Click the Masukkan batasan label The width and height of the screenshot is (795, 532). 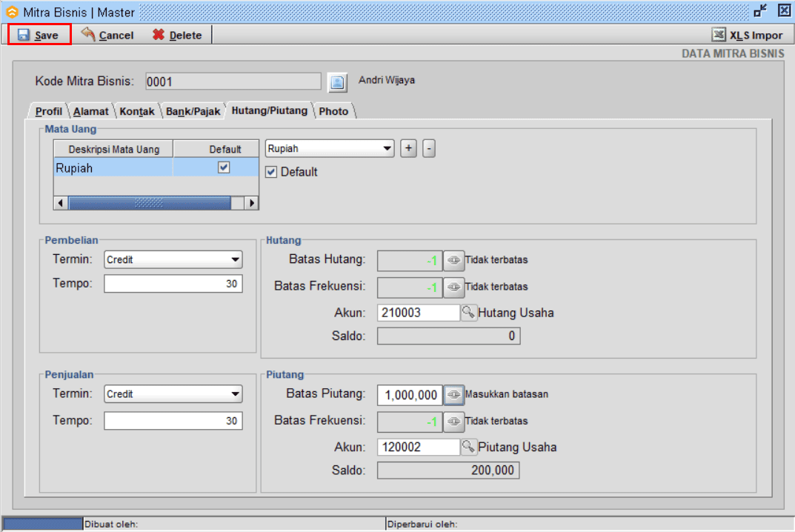pyautogui.click(x=507, y=394)
